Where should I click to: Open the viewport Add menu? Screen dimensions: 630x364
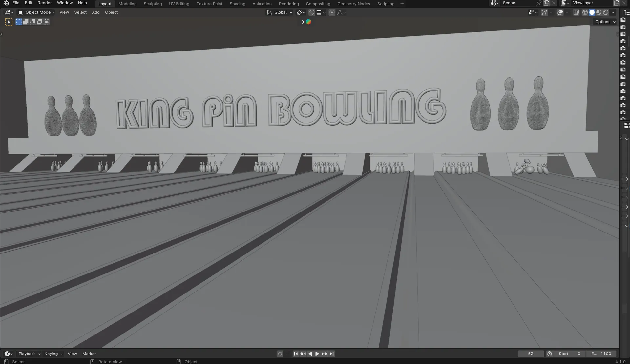coord(96,12)
